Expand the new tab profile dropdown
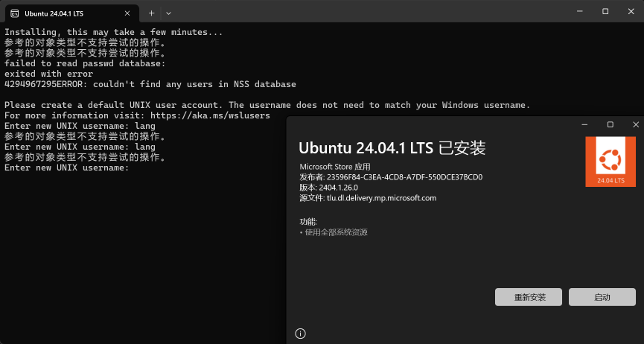Screen dimensions: 644x344 168,13
